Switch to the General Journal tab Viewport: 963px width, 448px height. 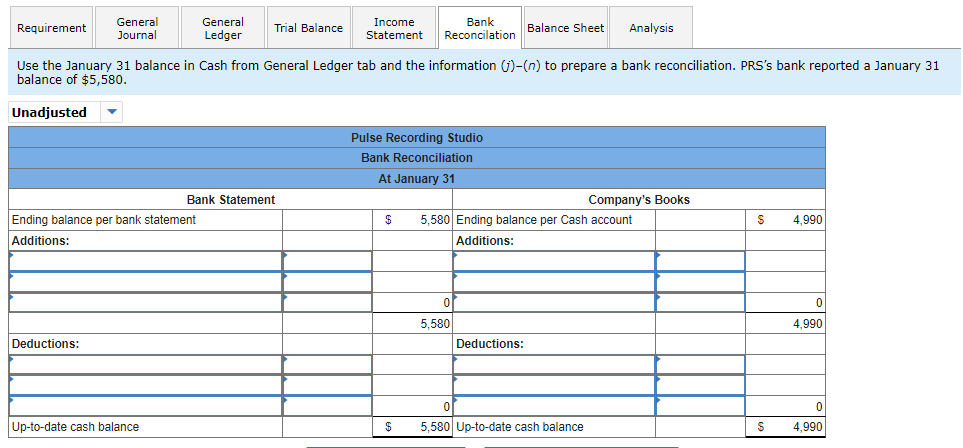click(x=137, y=28)
